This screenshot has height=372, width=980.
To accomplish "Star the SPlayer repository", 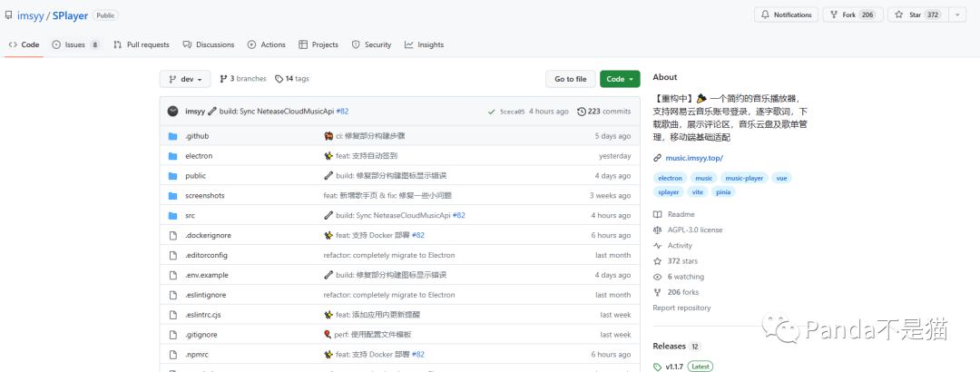I will pos(918,15).
